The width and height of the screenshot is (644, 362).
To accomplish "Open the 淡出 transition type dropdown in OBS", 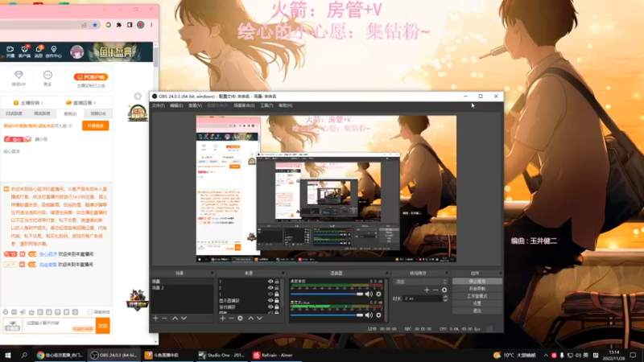I will 420,282.
